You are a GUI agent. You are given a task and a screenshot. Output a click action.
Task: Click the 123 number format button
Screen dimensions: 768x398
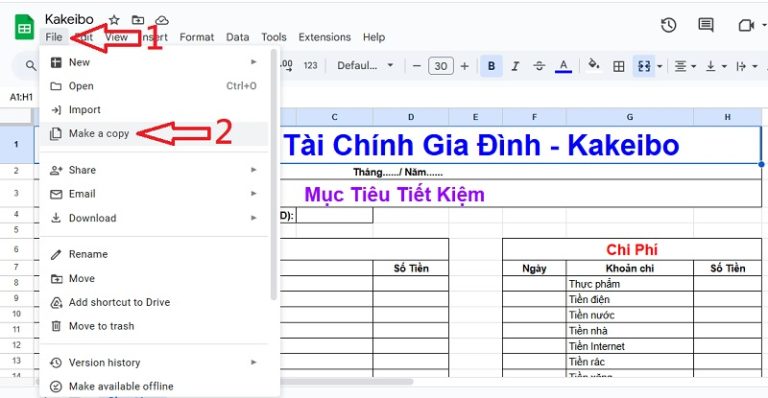[311, 66]
